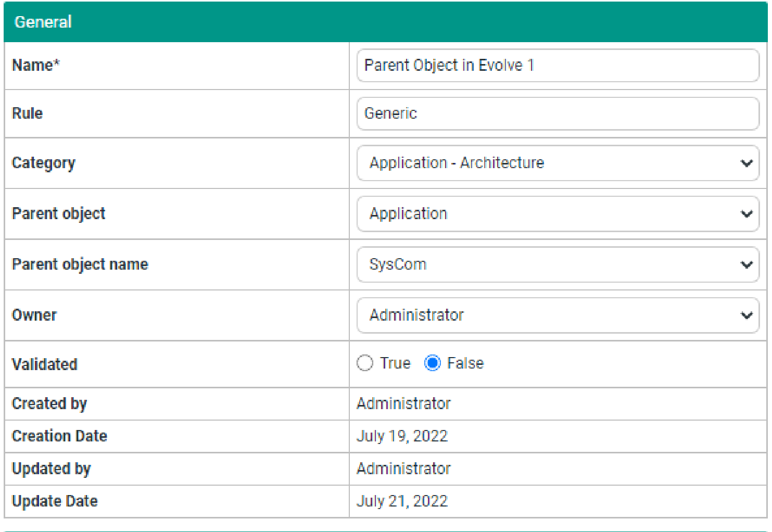This screenshot has width=772, height=532.
Task: Click the July 21, 2022 update date
Action: coord(402,501)
